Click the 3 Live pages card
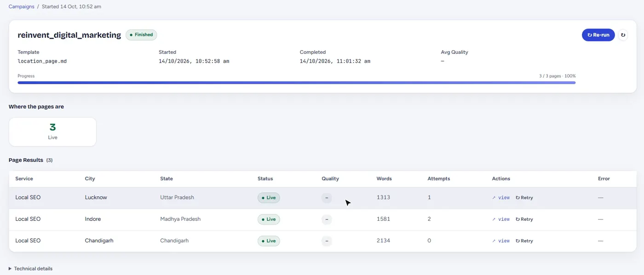Viewport: 644px width, 275px height. [52, 132]
